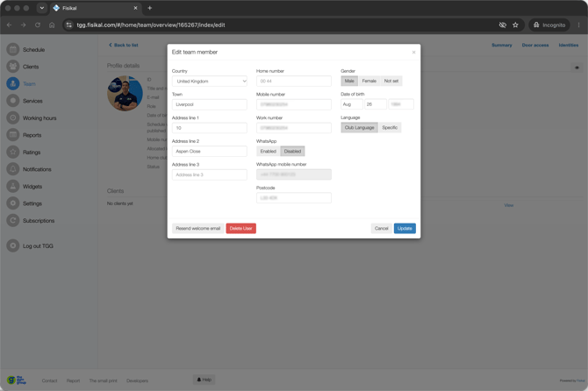
Task: Select Female gender option
Action: tap(369, 81)
